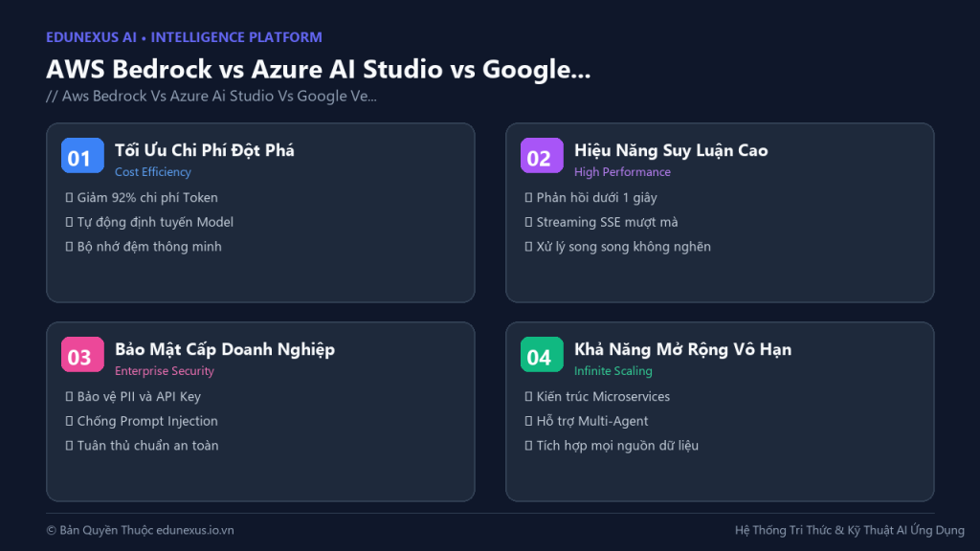
Task: Click 'Phản hồi dưới 1 giây' bullet
Action: tap(590, 197)
